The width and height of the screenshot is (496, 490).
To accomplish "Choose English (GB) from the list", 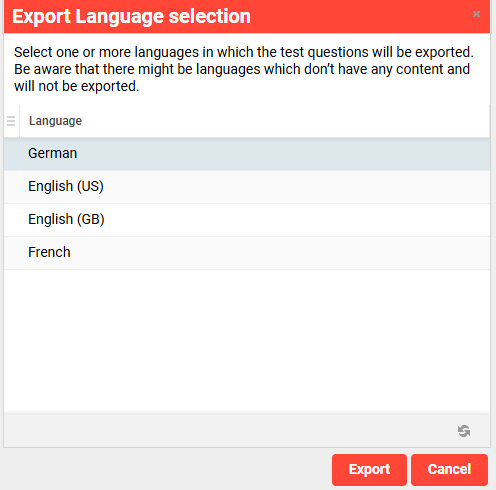I will click(247, 220).
